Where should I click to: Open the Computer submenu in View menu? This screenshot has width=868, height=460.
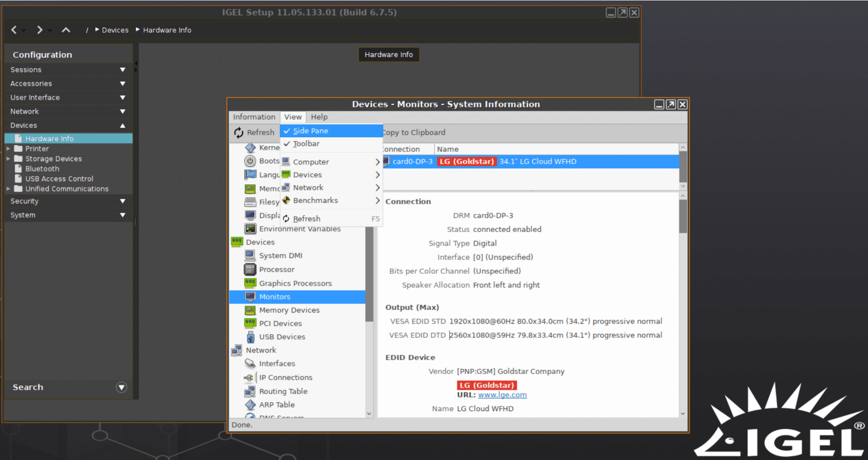[x=331, y=162]
